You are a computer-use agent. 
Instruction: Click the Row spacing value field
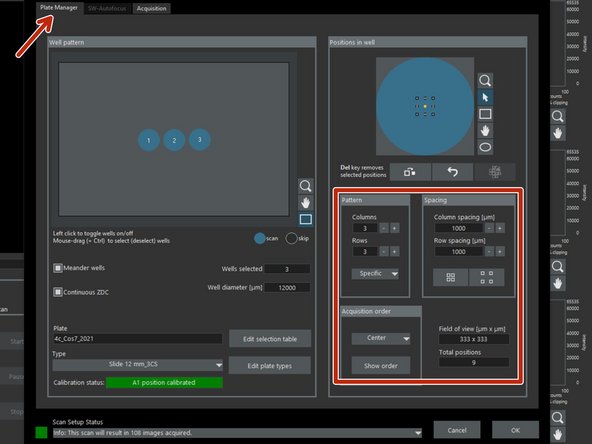tap(459, 251)
